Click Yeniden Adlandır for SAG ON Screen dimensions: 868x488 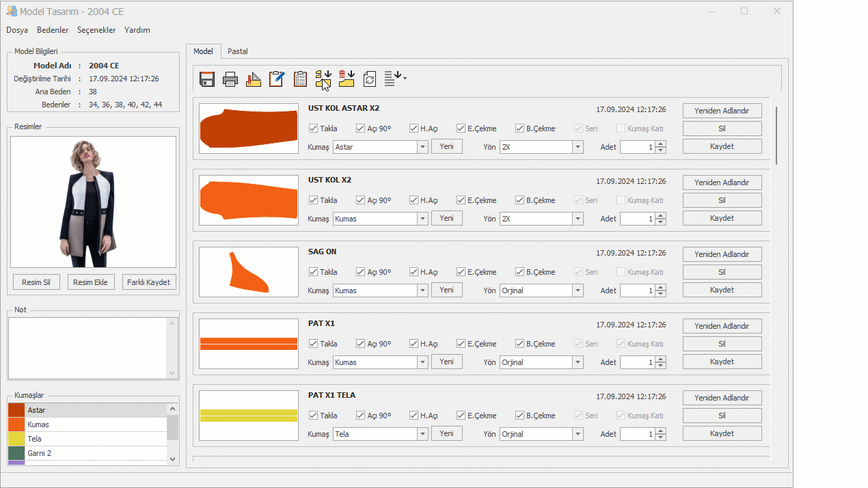pos(722,254)
